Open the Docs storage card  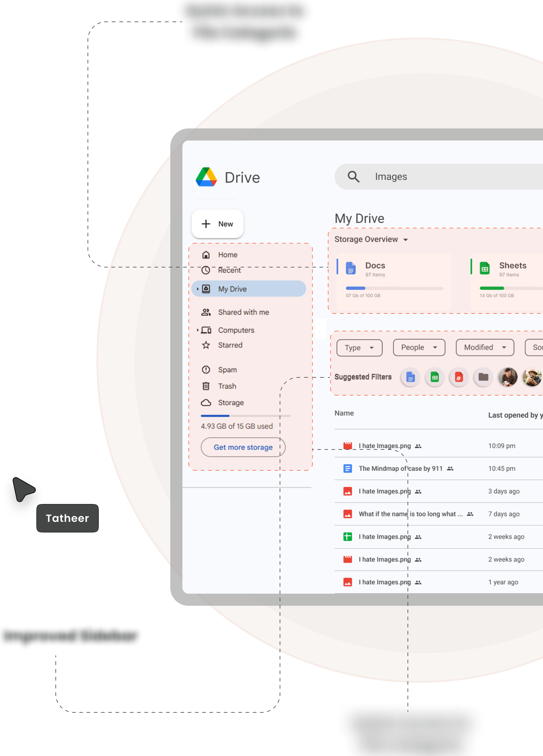point(394,282)
